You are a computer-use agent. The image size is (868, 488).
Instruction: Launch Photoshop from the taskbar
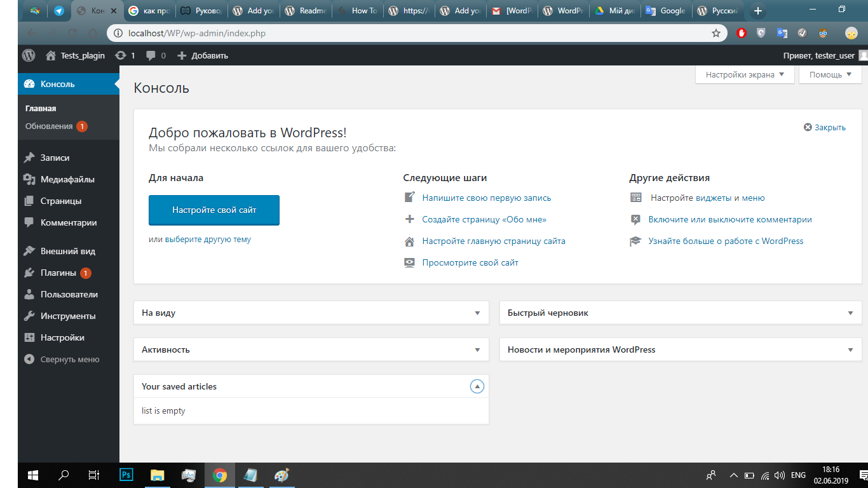point(126,475)
